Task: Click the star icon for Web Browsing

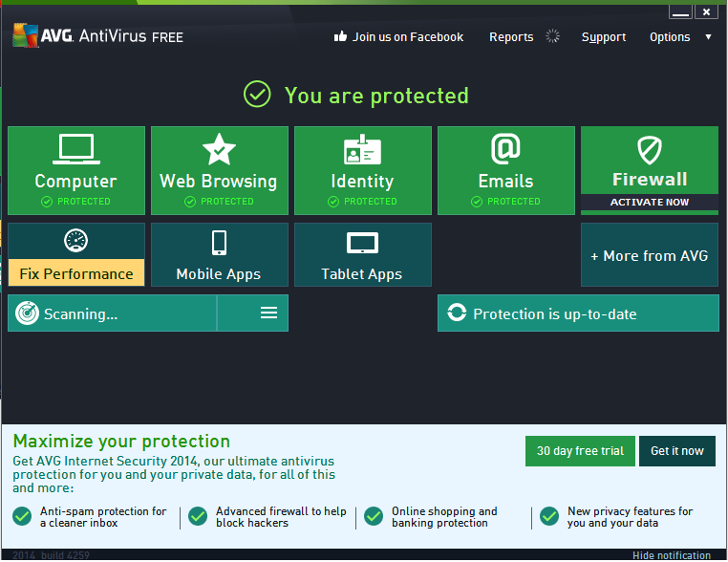Action: pos(219,149)
